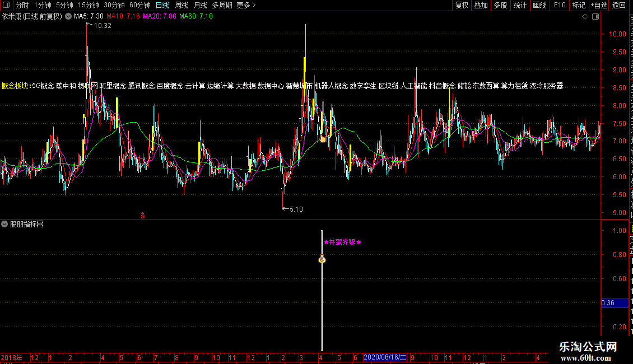Click the 东数西算 concept sector
Viewport: 633px width, 364px height.
pos(486,86)
